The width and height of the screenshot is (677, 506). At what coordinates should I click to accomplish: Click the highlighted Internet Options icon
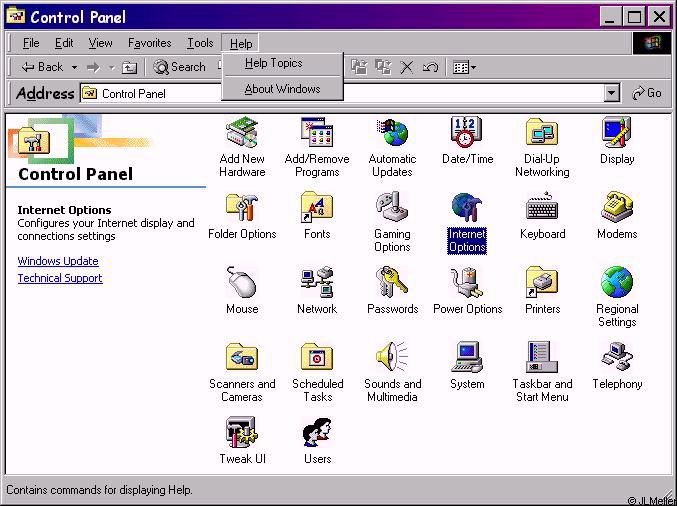tap(467, 208)
